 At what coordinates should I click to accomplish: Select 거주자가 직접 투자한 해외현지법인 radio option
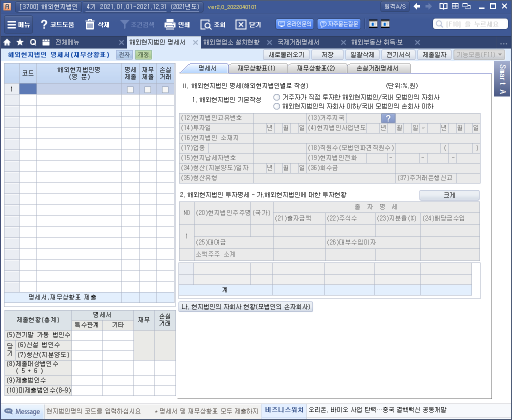276,97
